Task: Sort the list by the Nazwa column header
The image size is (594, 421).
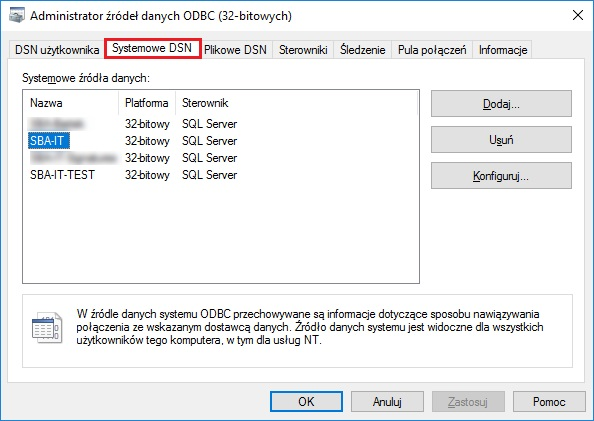Action: click(x=71, y=103)
